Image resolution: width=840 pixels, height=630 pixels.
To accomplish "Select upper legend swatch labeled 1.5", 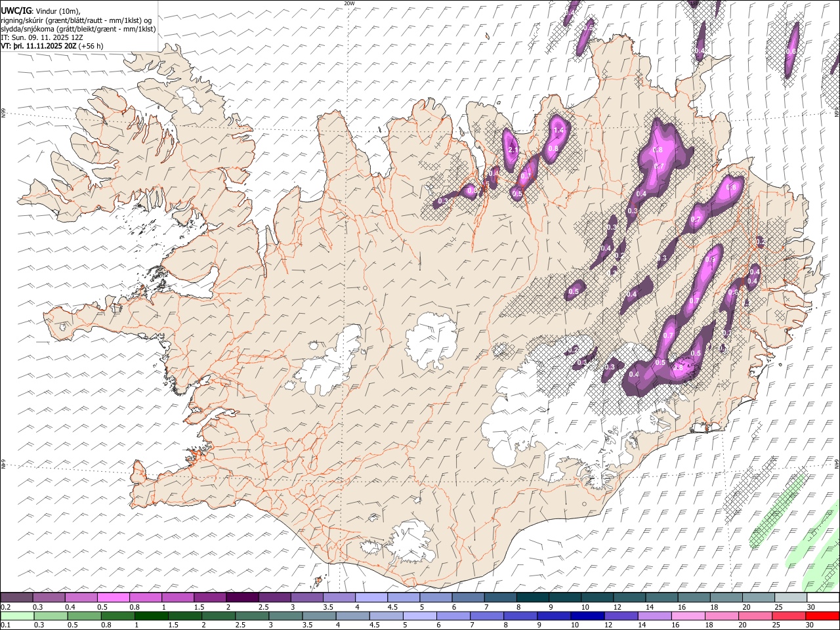I will pyautogui.click(x=210, y=597).
